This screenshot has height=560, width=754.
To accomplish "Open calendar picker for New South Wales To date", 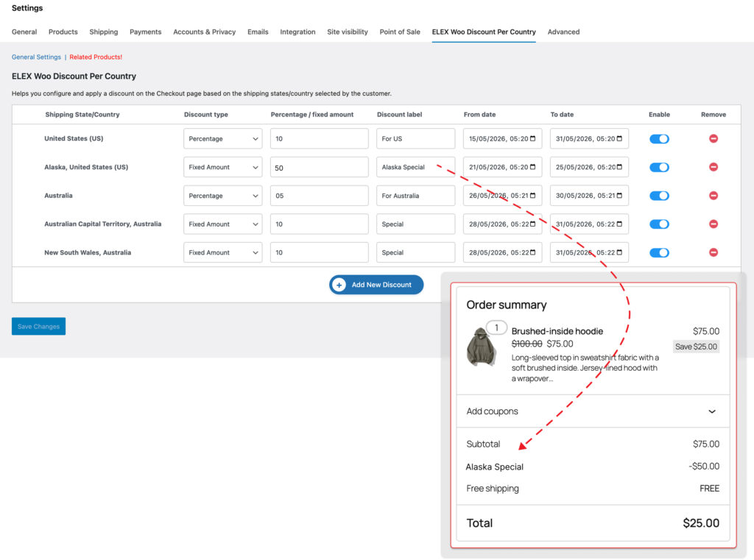I will (619, 252).
